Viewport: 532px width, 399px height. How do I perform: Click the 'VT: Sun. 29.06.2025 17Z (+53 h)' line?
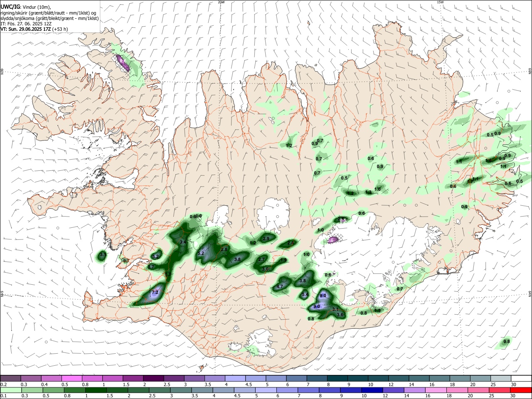pos(34,29)
